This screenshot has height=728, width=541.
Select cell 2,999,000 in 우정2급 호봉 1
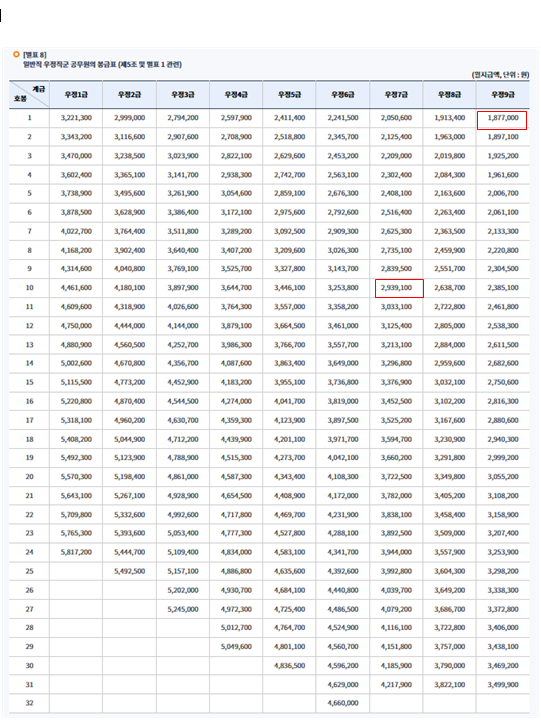pyautogui.click(x=130, y=118)
